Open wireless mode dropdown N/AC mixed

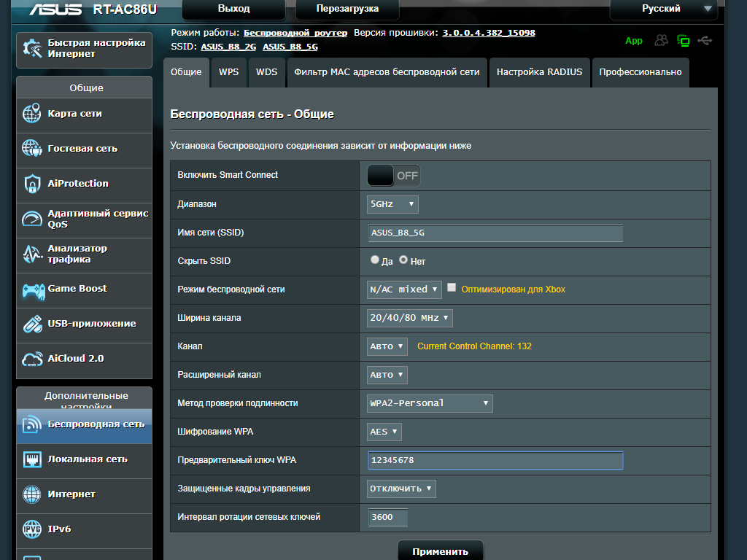coord(404,289)
